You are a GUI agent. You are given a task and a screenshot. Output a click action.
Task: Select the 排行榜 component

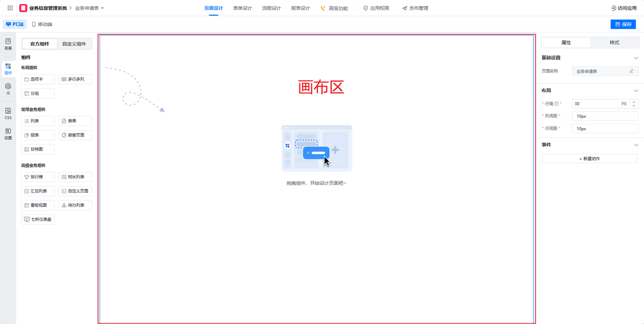pos(38,177)
